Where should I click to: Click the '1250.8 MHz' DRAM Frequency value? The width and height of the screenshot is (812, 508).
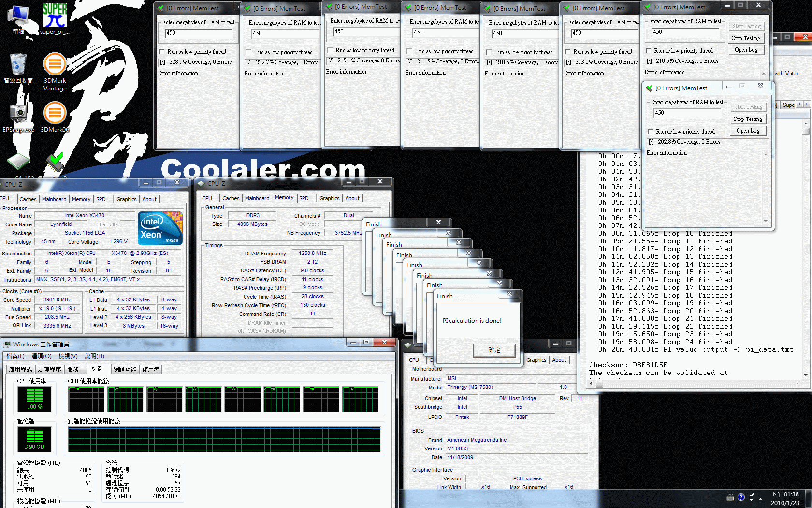(312, 253)
